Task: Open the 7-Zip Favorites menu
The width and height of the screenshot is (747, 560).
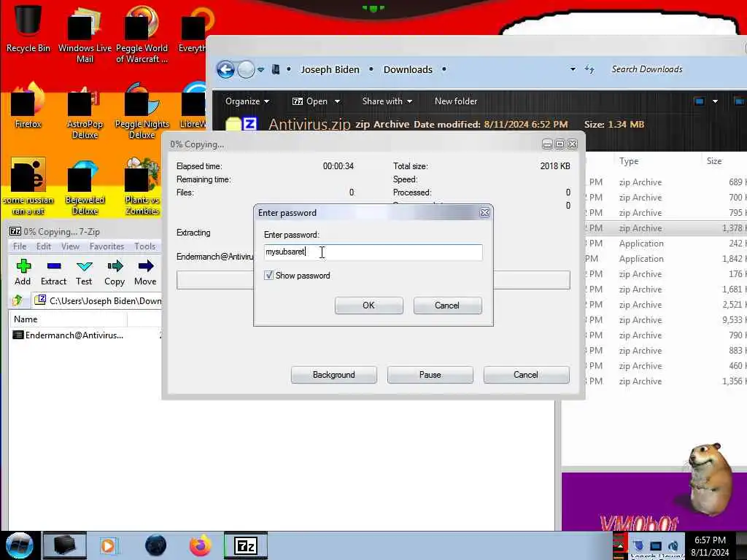Action: coord(107,246)
